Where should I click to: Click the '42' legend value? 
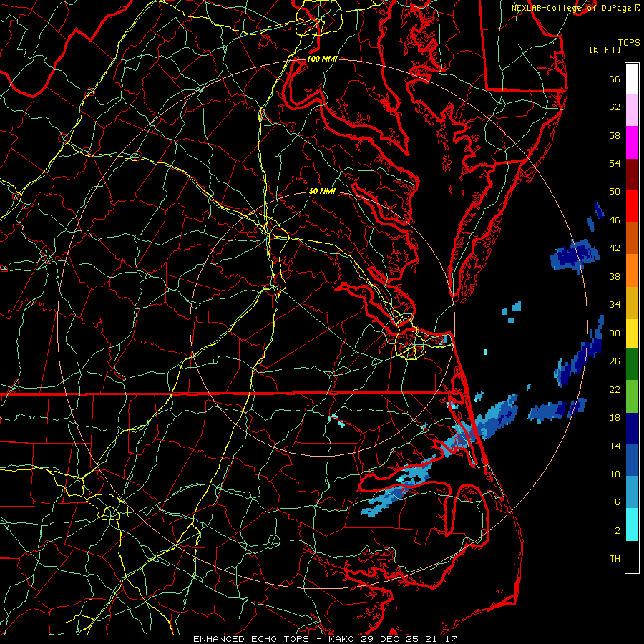click(615, 248)
